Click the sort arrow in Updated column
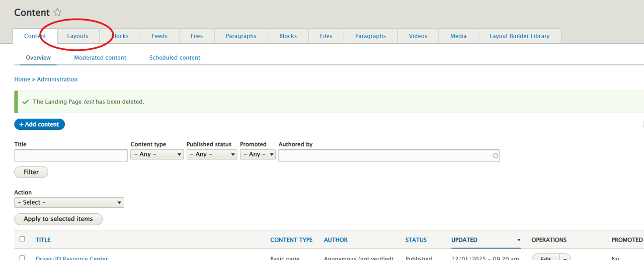The image size is (644, 260). point(519,240)
